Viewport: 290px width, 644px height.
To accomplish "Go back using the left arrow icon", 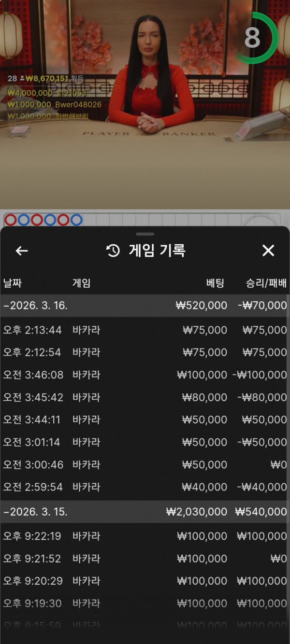I will click(x=22, y=251).
